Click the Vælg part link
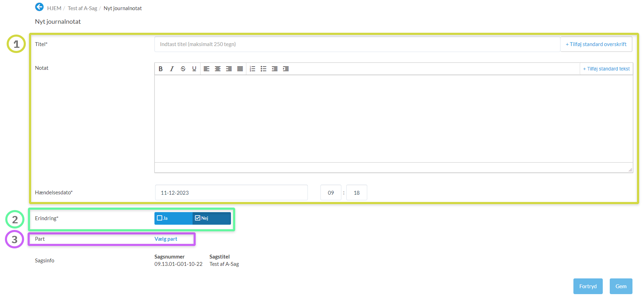644x299 pixels. point(166,239)
